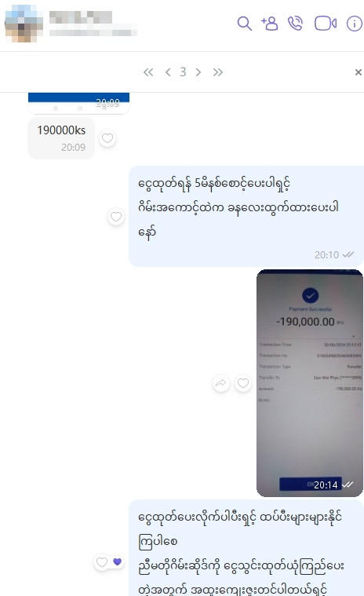
Task: Click the purple heart reaction badge
Action: coord(118,561)
